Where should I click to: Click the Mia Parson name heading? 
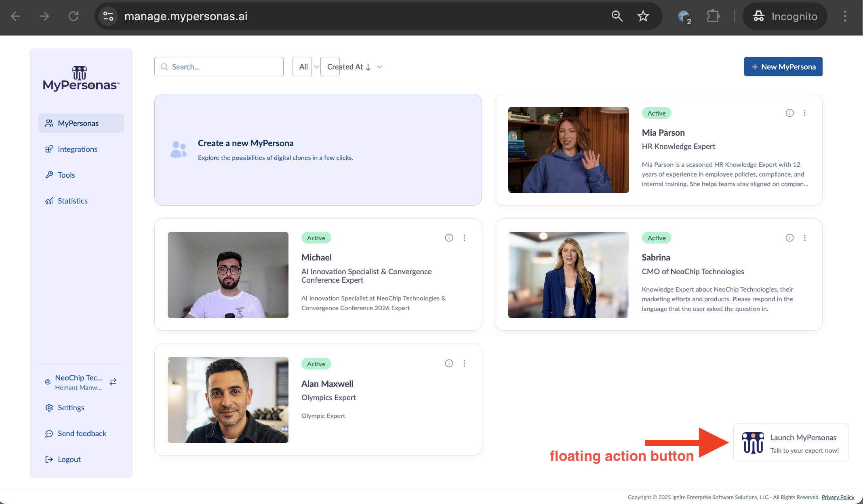point(663,132)
